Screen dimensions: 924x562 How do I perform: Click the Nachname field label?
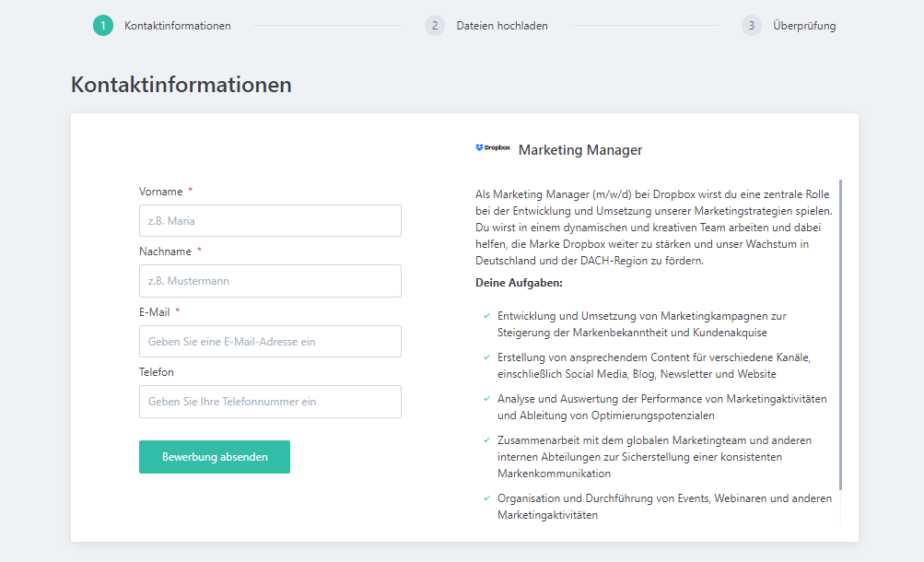tap(165, 252)
